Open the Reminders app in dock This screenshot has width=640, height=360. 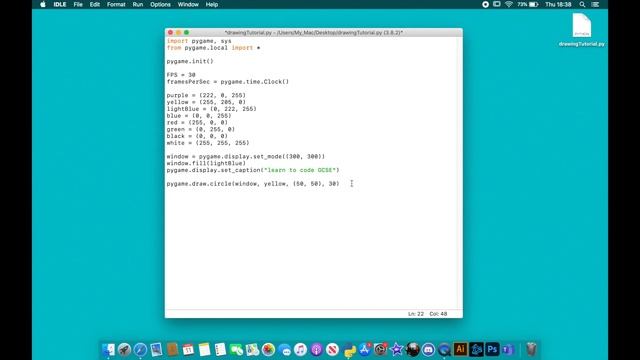point(220,350)
